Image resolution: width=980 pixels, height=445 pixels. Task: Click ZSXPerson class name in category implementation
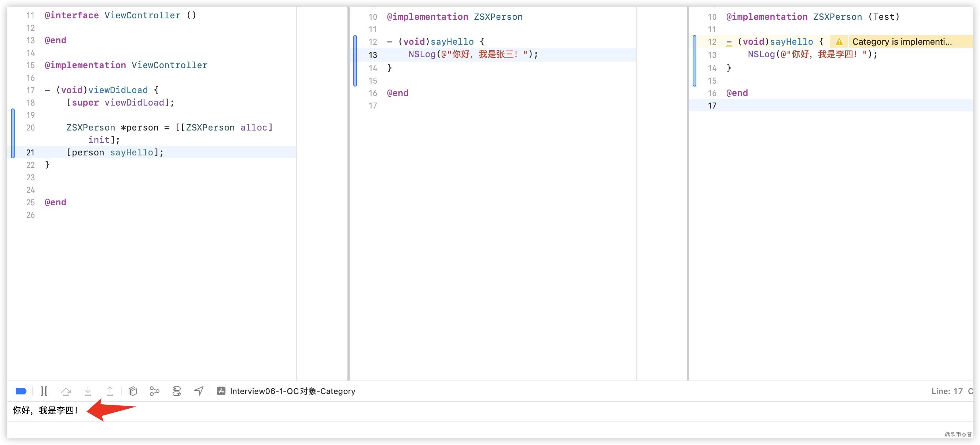[837, 17]
